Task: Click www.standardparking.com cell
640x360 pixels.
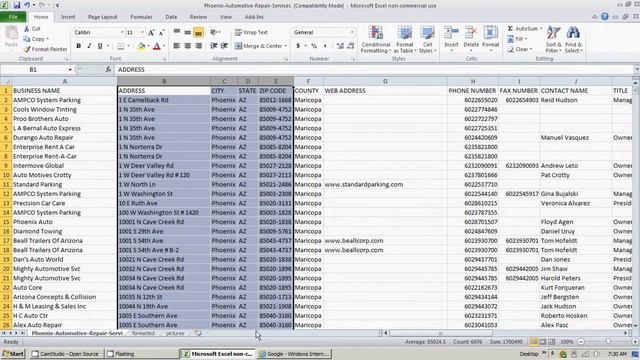Action: pyautogui.click(x=385, y=184)
